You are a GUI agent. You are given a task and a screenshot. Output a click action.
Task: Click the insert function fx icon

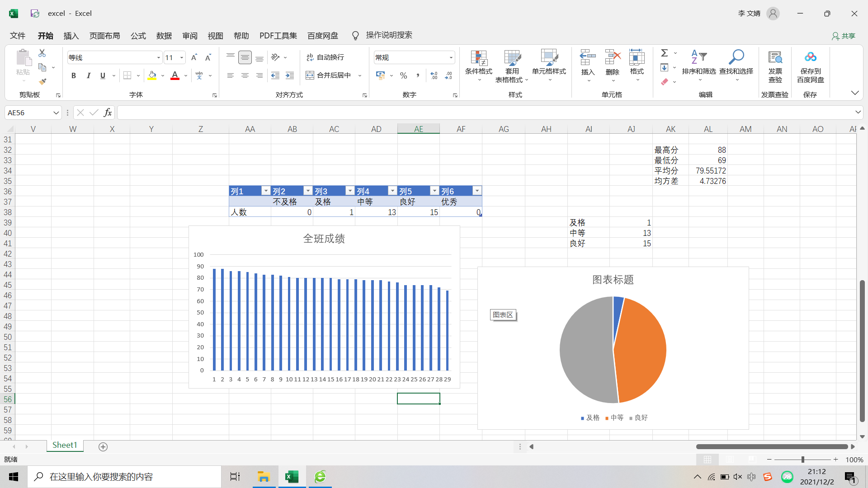108,113
